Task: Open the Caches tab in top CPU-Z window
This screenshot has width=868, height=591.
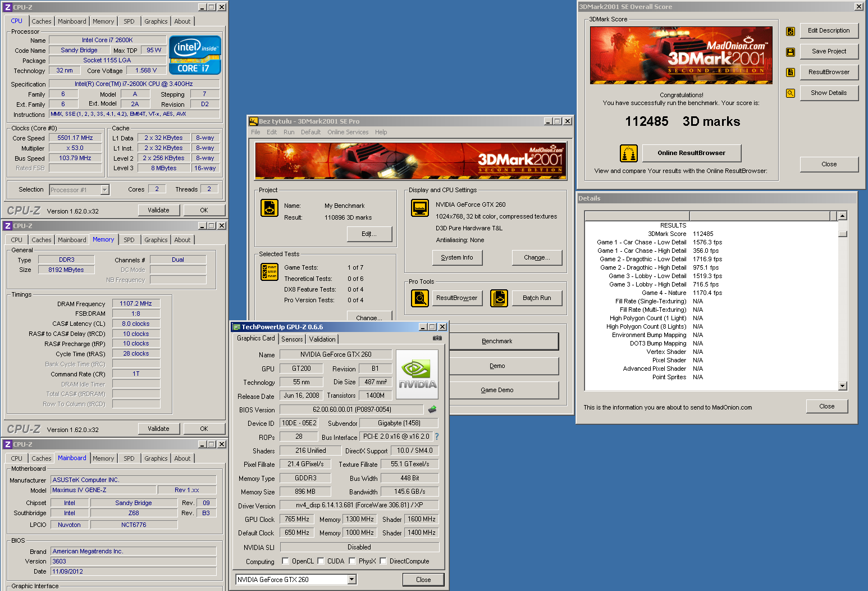Action: (42, 21)
